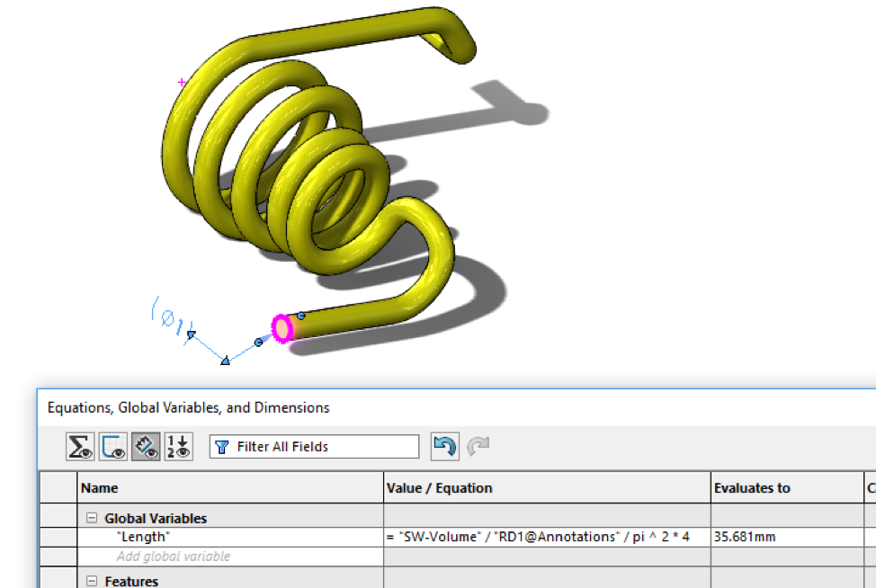Click the Evaluates to column header
This screenshot has height=588, width=876.
click(x=787, y=488)
